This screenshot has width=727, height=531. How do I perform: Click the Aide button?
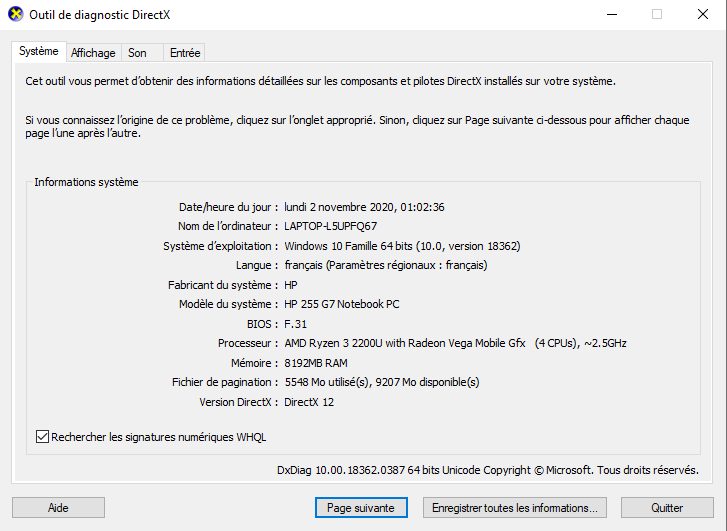(58, 508)
